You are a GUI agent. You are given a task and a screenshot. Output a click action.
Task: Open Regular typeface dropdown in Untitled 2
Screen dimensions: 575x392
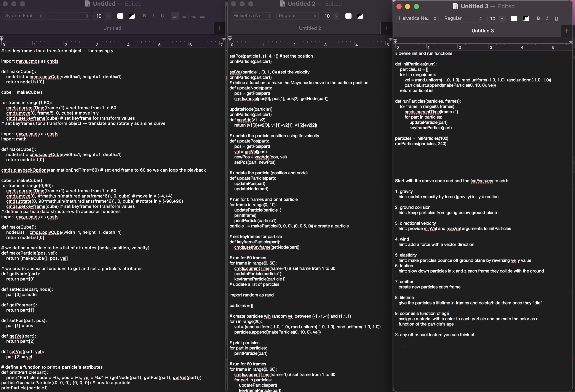pyautogui.click(x=297, y=16)
